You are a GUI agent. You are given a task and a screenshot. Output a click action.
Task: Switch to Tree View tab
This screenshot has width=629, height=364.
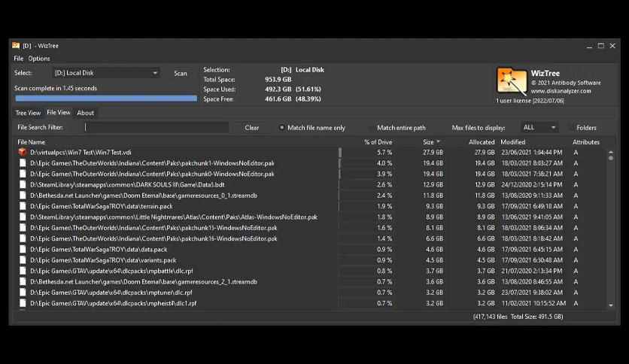click(x=28, y=113)
